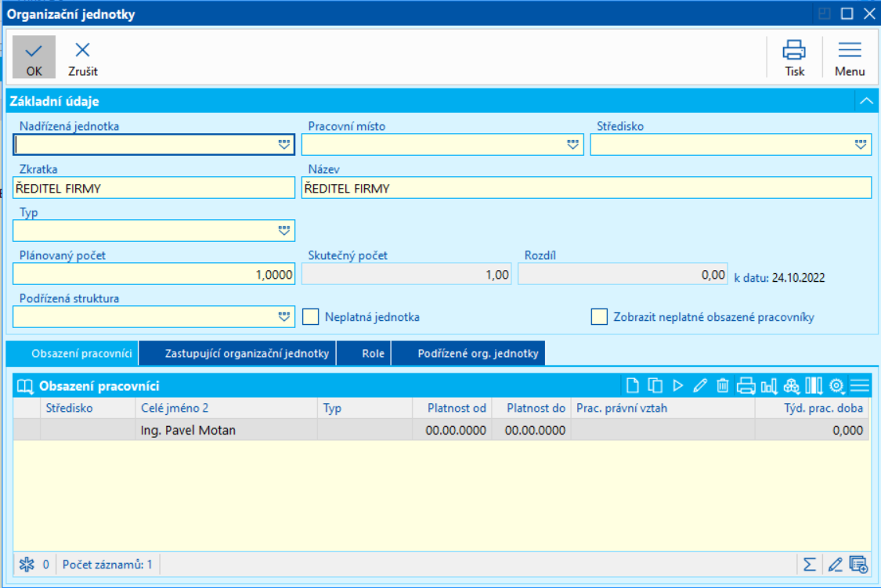
Task: Click the Platnost od column header
Action: 452,408
